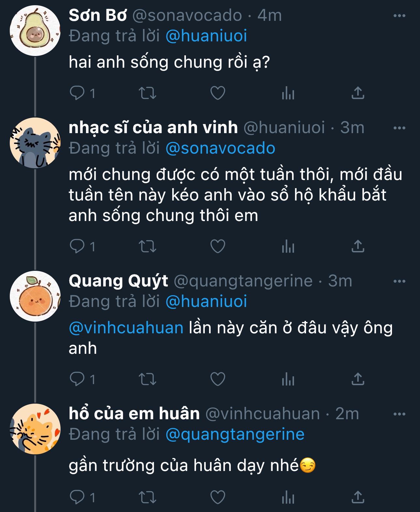Viewport: 420px width, 512px height.
Task: Retweet Quang Quýt's tweet
Action: tap(147, 379)
